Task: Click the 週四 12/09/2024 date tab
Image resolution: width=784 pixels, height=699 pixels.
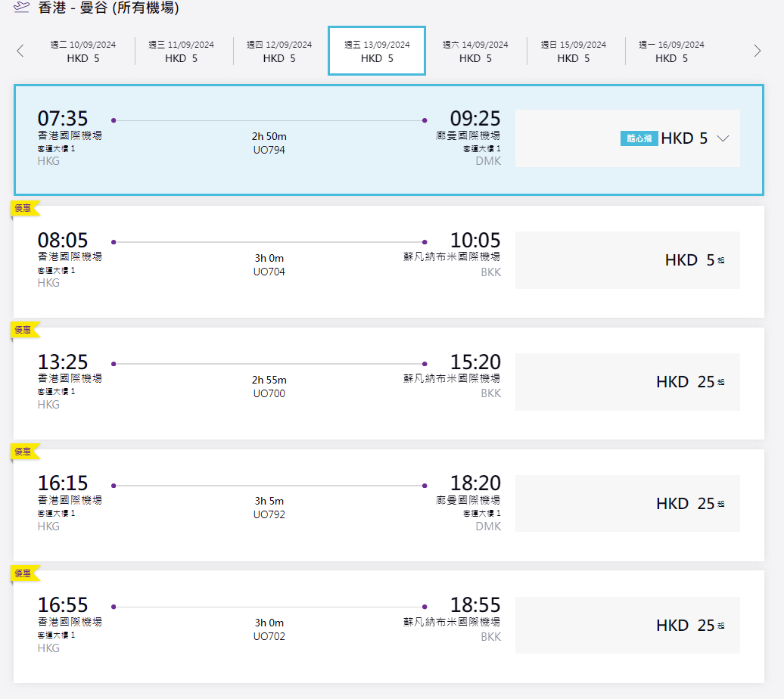Action: 279,51
